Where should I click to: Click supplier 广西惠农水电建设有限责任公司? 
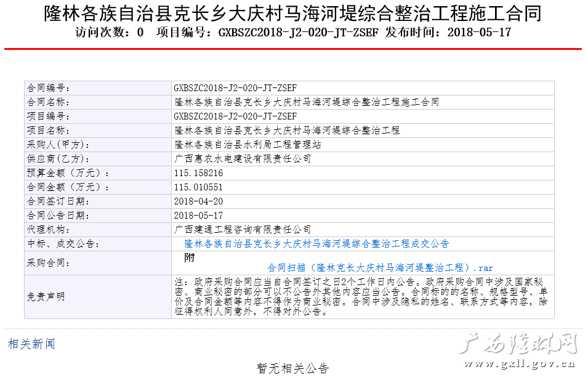pos(243,159)
